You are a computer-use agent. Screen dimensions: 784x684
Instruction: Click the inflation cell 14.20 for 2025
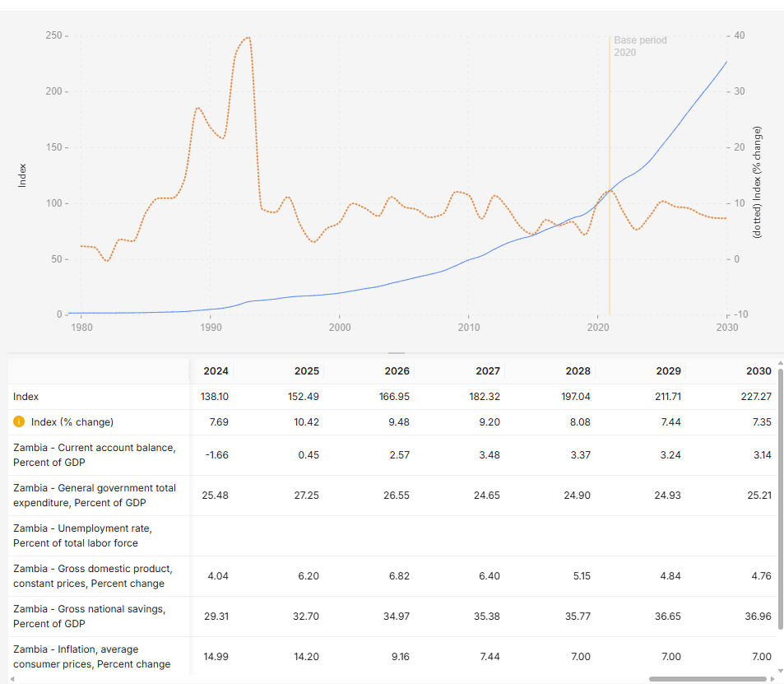tap(306, 657)
